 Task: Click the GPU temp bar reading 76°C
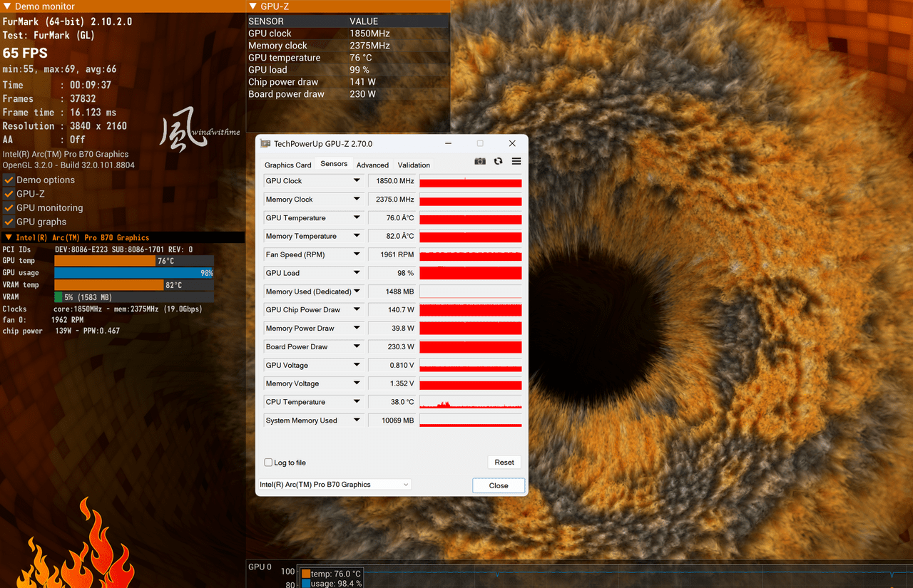134,261
